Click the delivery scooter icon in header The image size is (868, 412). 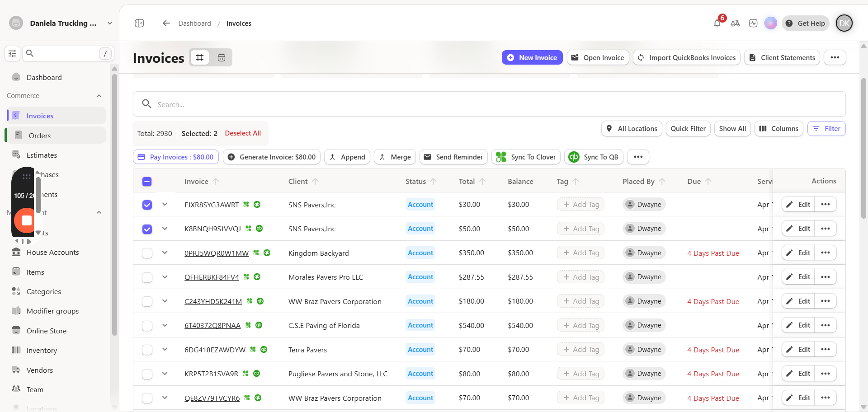[735, 23]
